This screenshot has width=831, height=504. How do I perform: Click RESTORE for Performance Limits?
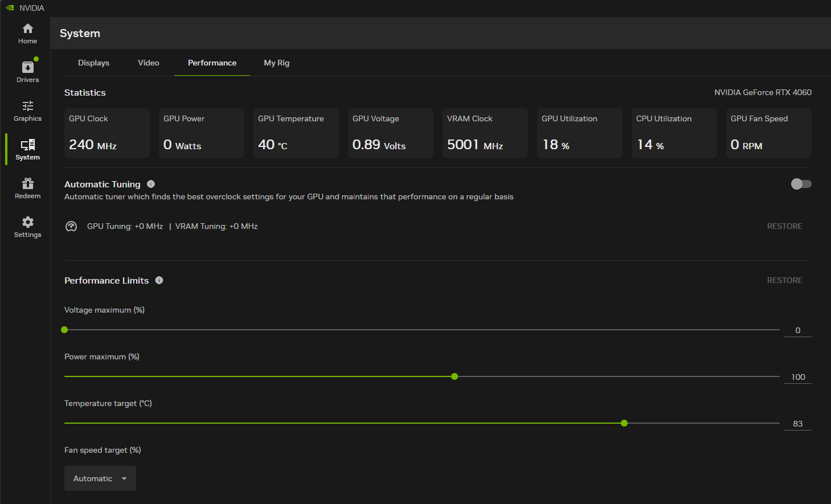(x=784, y=280)
